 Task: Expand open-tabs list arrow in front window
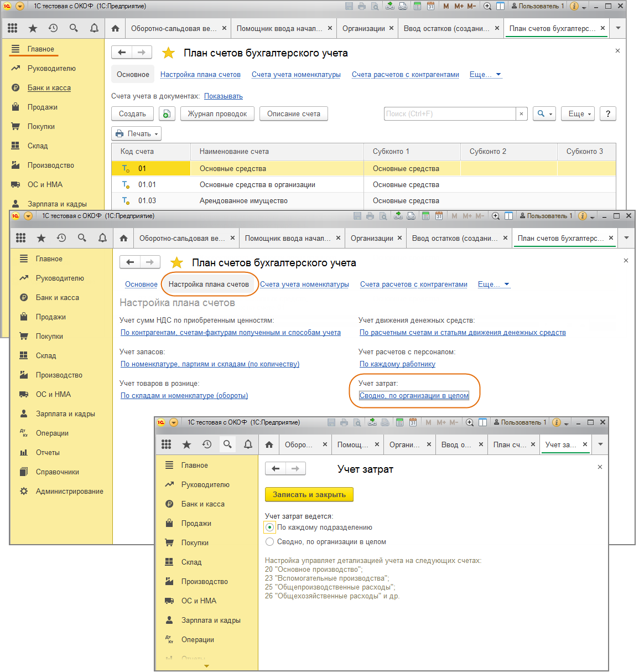click(600, 444)
